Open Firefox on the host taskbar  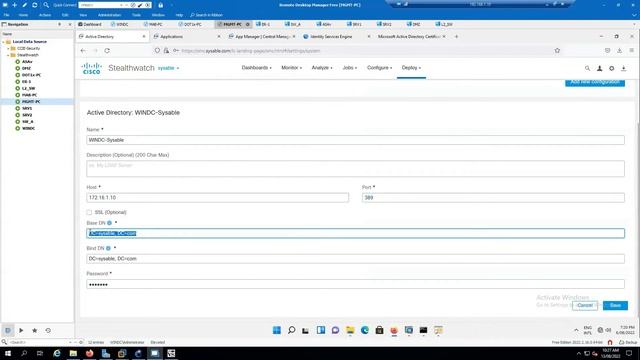[89, 353]
